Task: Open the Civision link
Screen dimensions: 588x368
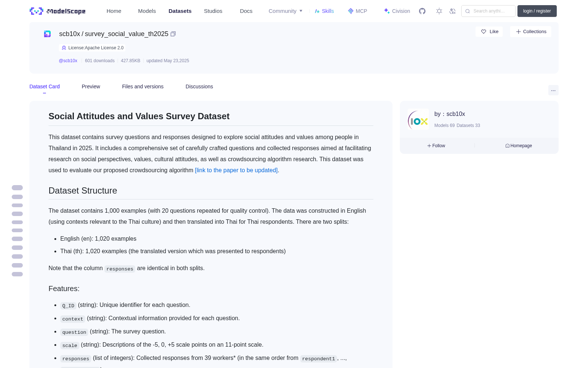Action: pyautogui.click(x=397, y=11)
